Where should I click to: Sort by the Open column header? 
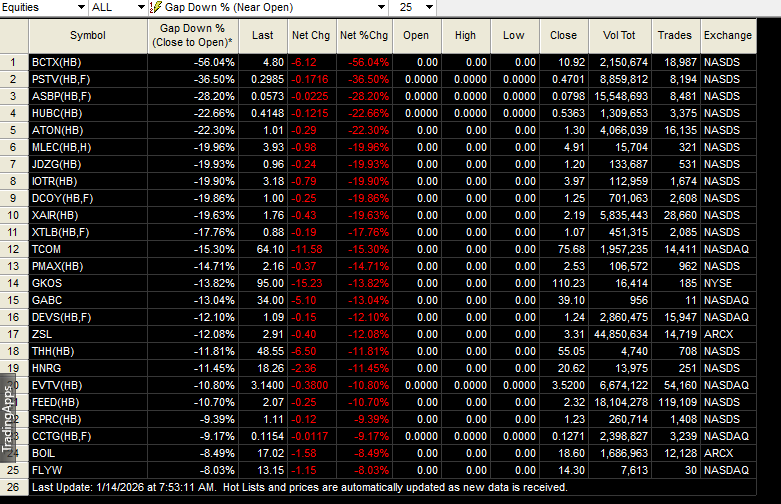416,35
